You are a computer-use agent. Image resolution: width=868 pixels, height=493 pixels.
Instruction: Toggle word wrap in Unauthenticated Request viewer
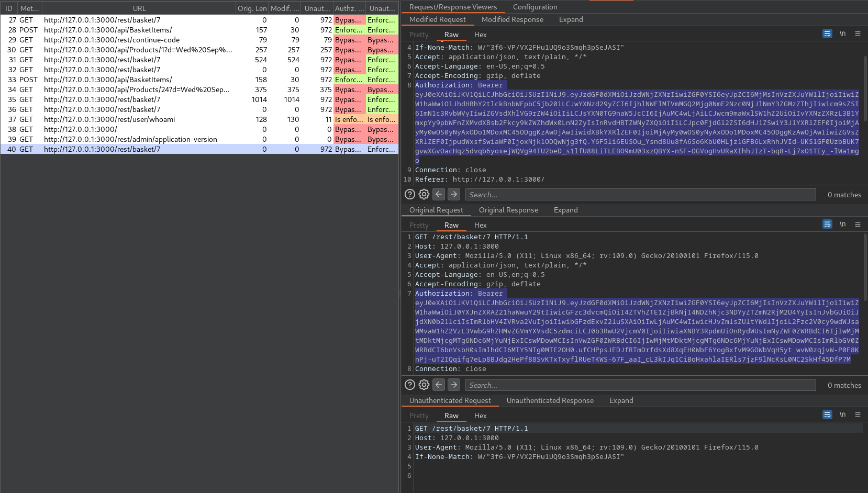click(827, 415)
